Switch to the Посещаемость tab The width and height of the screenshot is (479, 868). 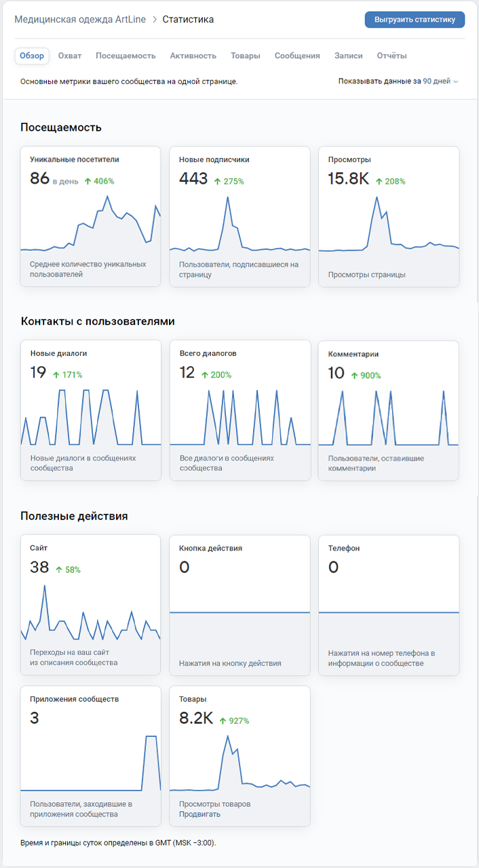(126, 56)
